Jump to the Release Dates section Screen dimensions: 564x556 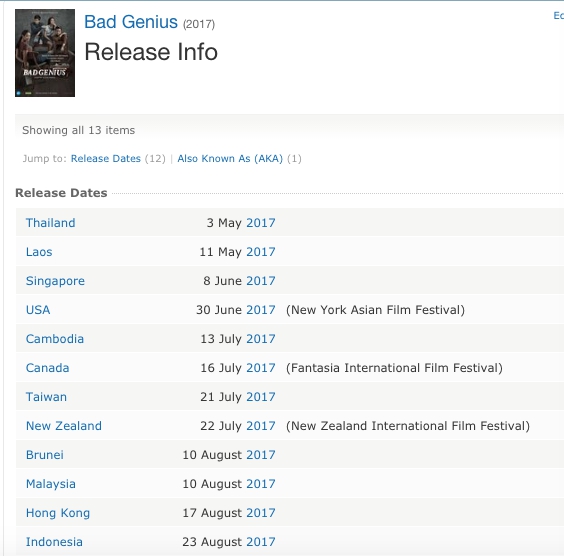point(105,159)
